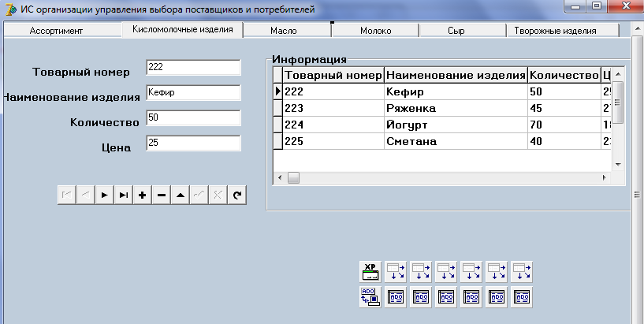
Task: Open the Масло tab
Action: [287, 31]
